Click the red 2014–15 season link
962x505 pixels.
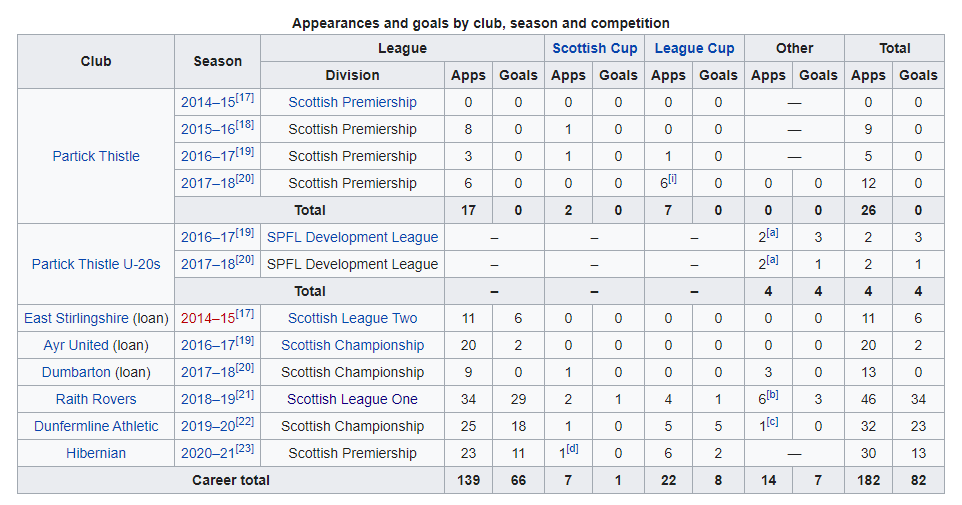click(x=208, y=318)
